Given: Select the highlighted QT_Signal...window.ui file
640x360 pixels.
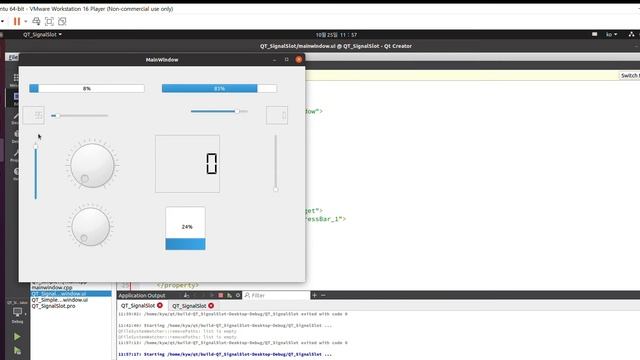Looking at the screenshot, I should (x=71, y=293).
